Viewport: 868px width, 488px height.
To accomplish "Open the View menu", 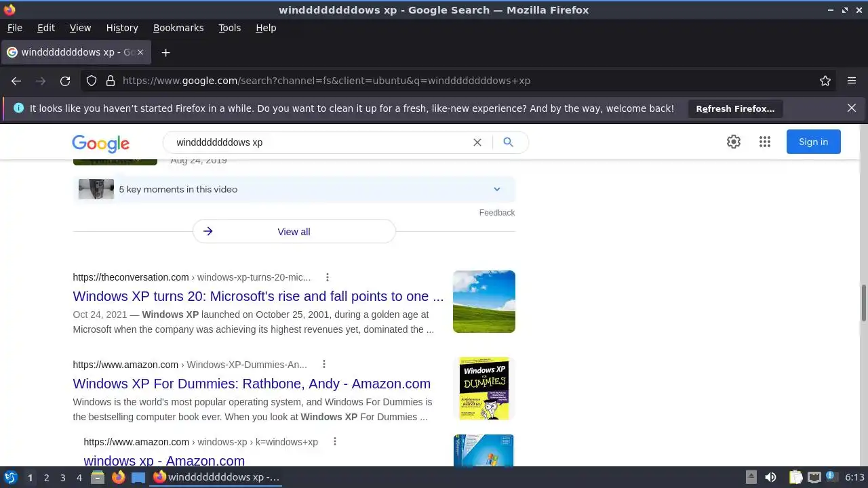I will (80, 28).
